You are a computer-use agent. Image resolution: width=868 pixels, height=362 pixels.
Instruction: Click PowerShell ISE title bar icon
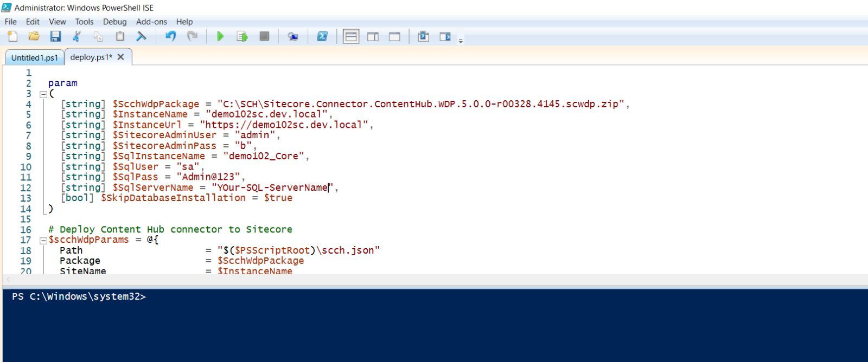(x=7, y=8)
